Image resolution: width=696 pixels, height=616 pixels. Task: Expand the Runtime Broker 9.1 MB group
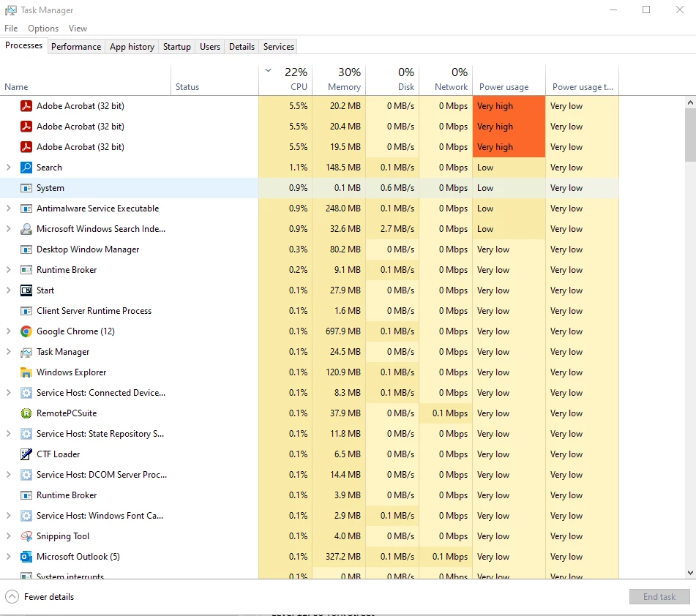[x=9, y=270]
